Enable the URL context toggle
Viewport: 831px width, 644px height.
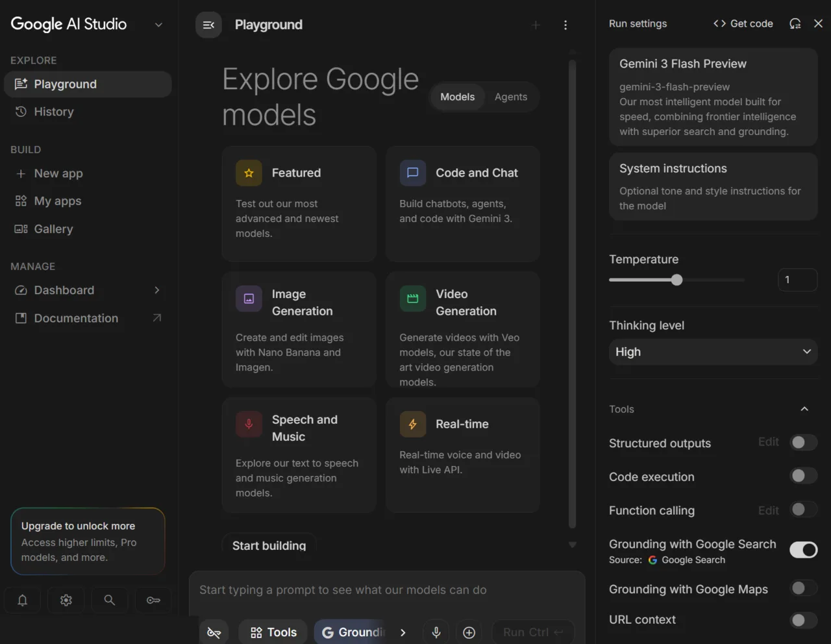803,620
